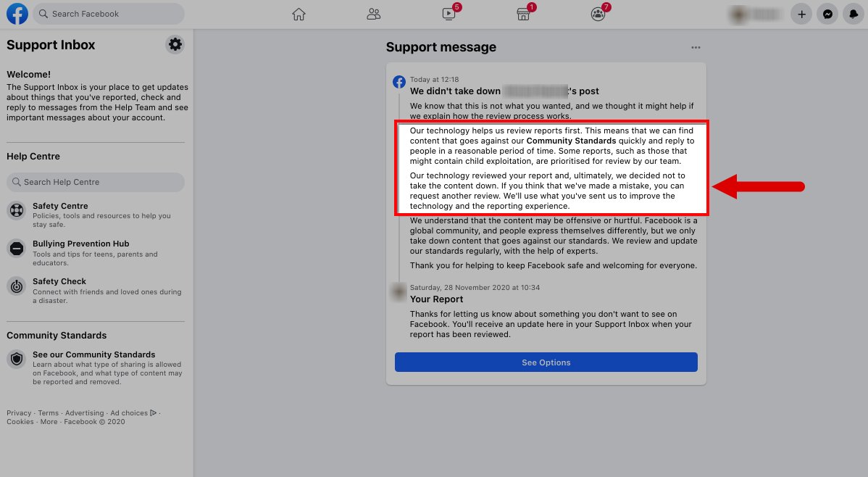Click the Create plus icon
Image resolution: width=868 pixels, height=477 pixels.
pos(801,14)
